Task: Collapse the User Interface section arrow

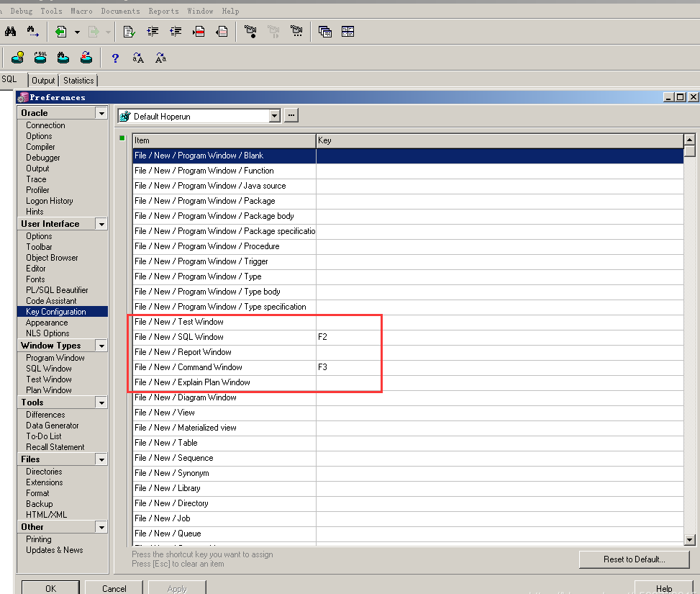Action: coord(101,224)
